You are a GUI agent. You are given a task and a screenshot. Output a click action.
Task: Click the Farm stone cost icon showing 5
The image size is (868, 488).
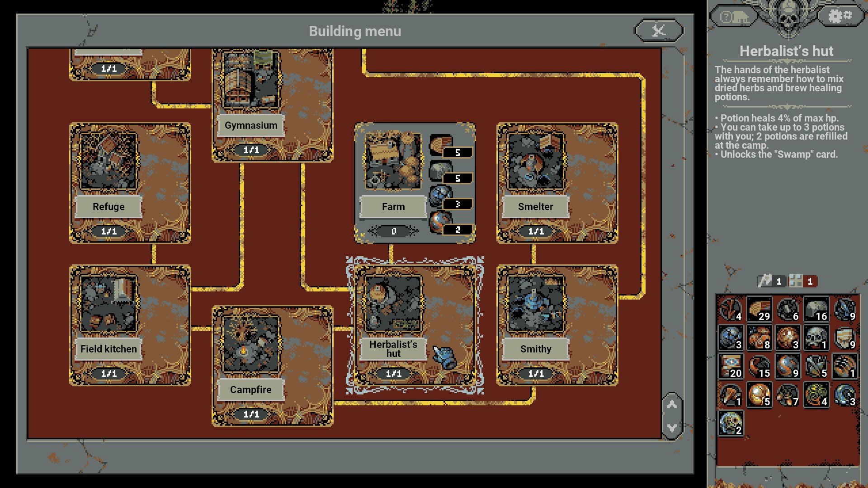coord(450,173)
